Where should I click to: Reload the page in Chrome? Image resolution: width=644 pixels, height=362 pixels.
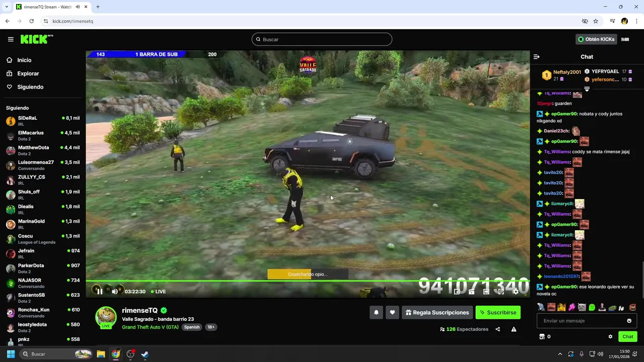click(31, 21)
